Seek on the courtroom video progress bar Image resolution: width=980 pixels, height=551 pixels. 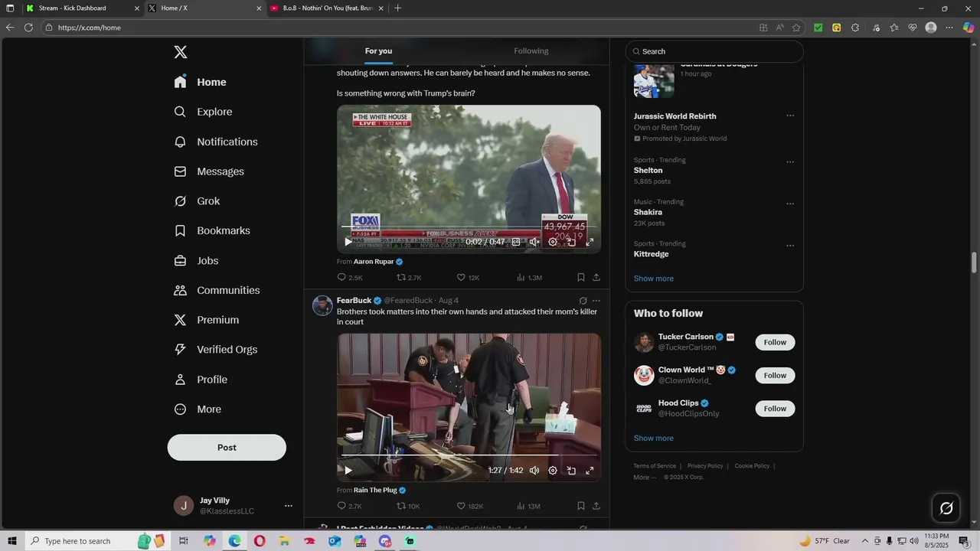pyautogui.click(x=469, y=455)
